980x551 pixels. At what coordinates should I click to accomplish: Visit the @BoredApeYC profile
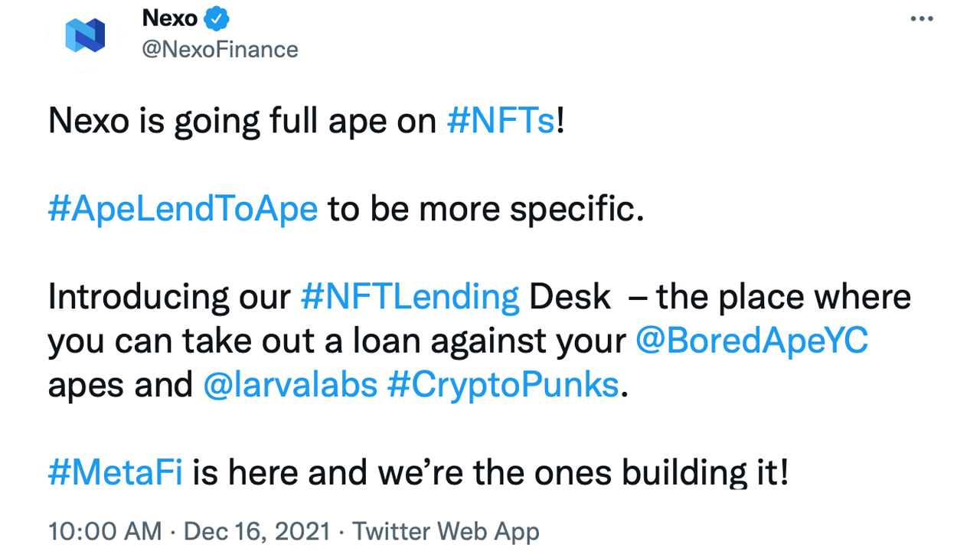pos(752,341)
